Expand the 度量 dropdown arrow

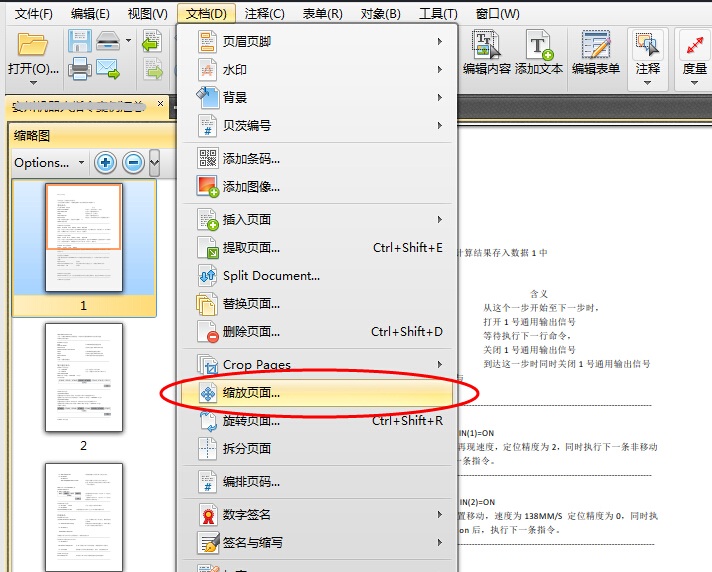coord(694,83)
